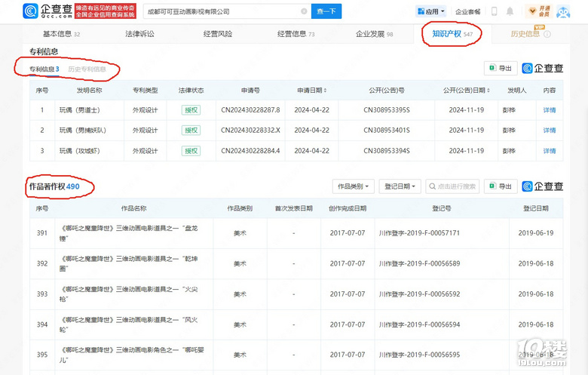
Task: Open the 历史信息 tab
Action: pyautogui.click(x=525, y=34)
